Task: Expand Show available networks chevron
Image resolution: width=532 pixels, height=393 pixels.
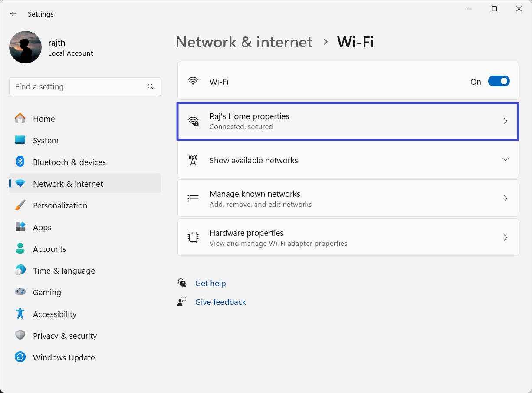Action: point(505,160)
